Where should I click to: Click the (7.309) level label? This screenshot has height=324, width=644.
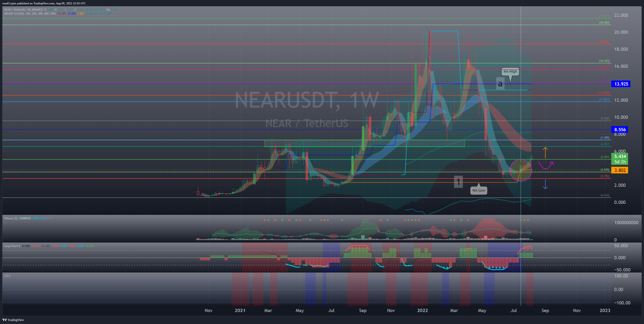[x=605, y=138]
